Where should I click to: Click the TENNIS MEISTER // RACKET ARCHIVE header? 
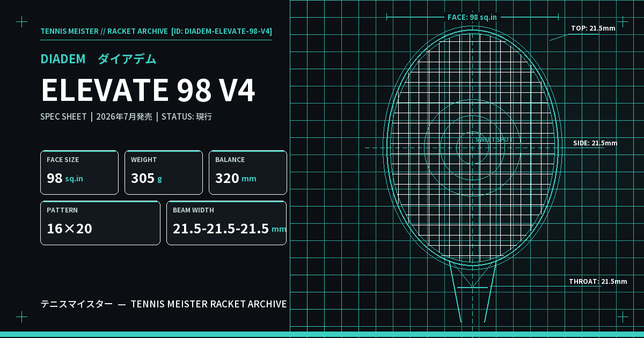coord(104,31)
